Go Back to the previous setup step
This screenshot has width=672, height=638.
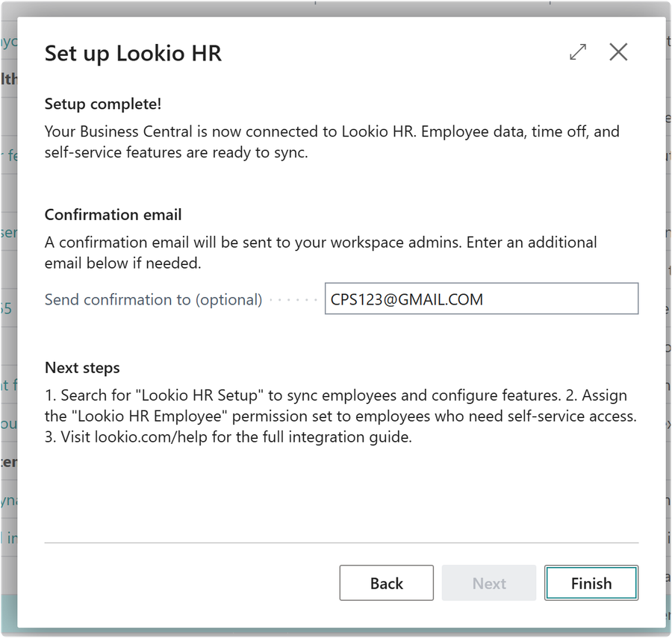point(386,583)
